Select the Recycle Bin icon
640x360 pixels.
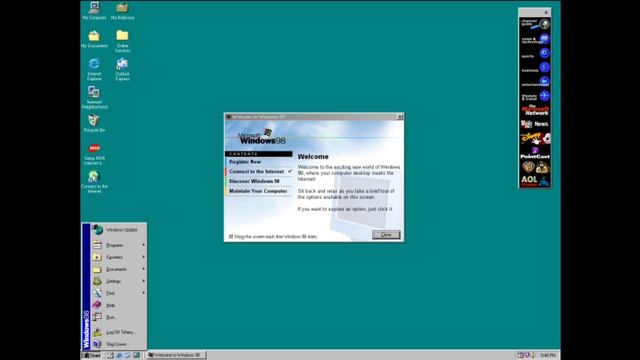[94, 123]
